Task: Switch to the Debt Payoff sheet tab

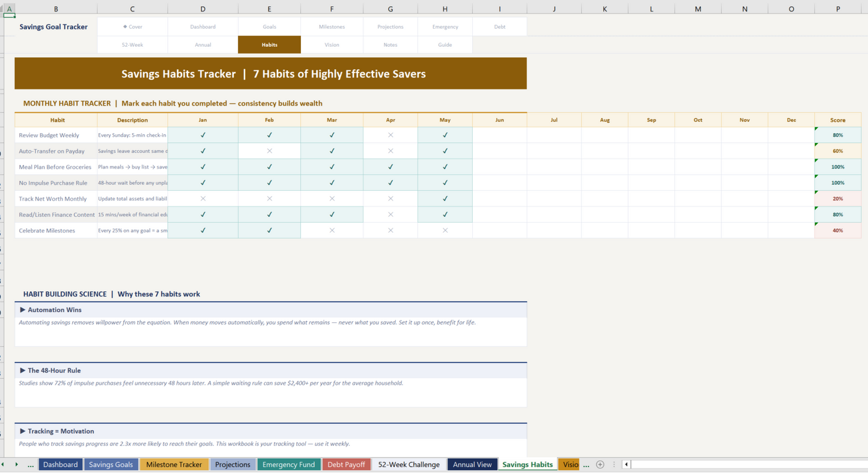Action: (x=346, y=465)
